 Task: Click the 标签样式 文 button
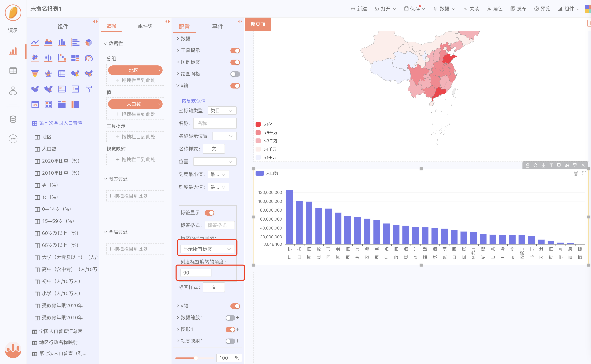[x=214, y=287]
